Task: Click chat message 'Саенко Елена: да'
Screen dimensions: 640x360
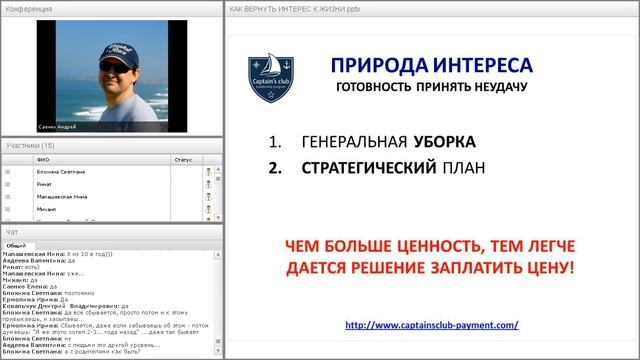Action: (30, 287)
